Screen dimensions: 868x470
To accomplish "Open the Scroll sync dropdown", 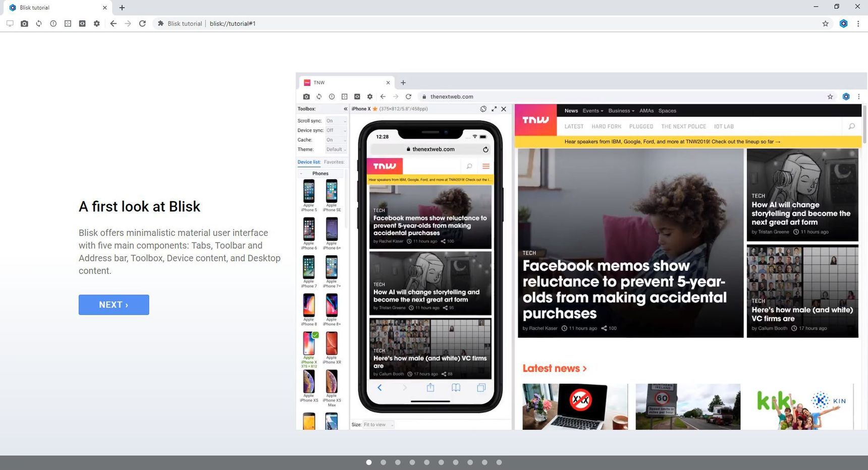I will click(336, 121).
